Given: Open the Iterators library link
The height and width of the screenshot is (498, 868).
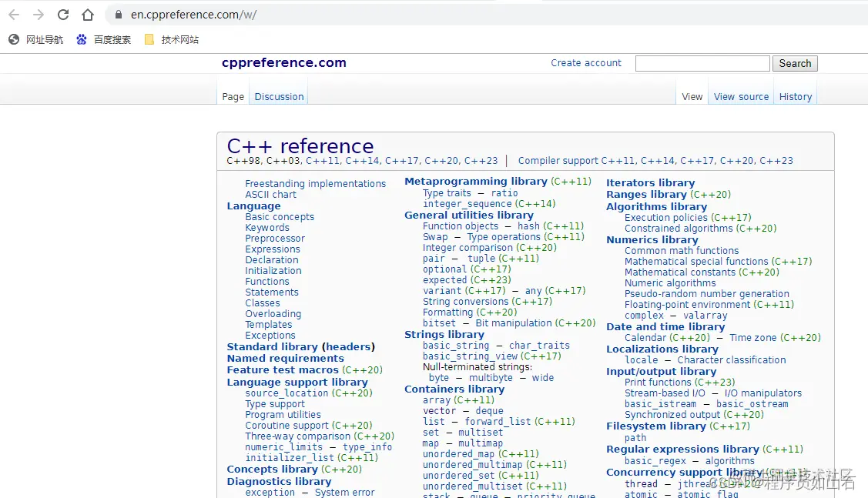Looking at the screenshot, I should pos(651,183).
